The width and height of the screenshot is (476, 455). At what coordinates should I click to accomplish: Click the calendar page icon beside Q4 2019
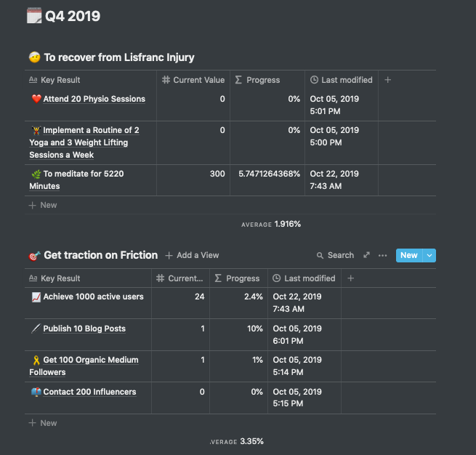34,16
